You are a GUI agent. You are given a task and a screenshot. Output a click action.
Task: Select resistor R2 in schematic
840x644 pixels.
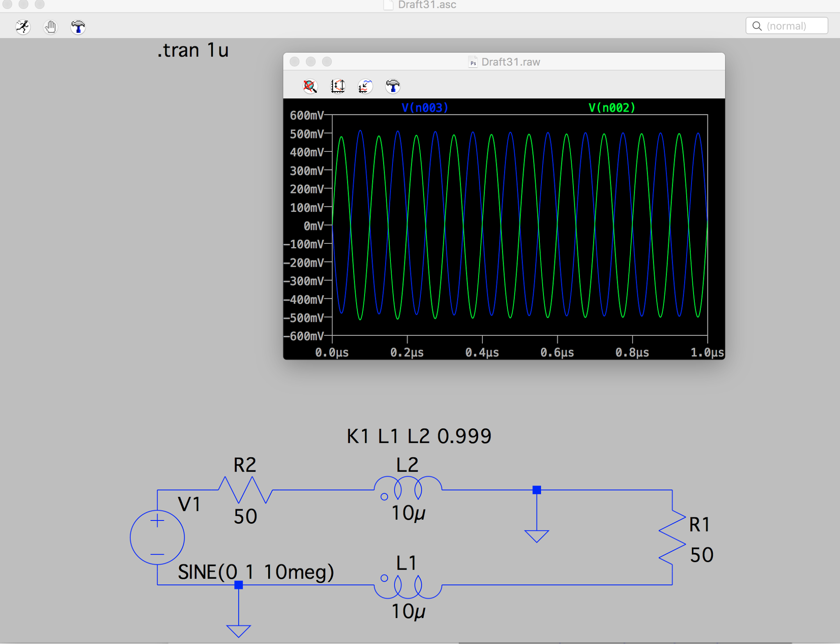pos(245,490)
